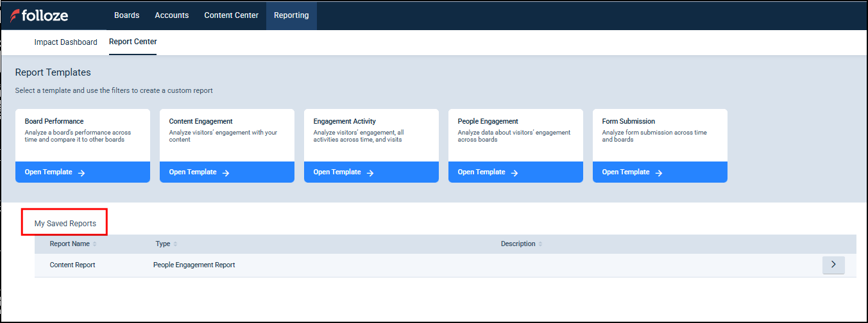Switch to the Impact Dashboard tab
Screen dimensions: 868x323
pyautogui.click(x=65, y=42)
